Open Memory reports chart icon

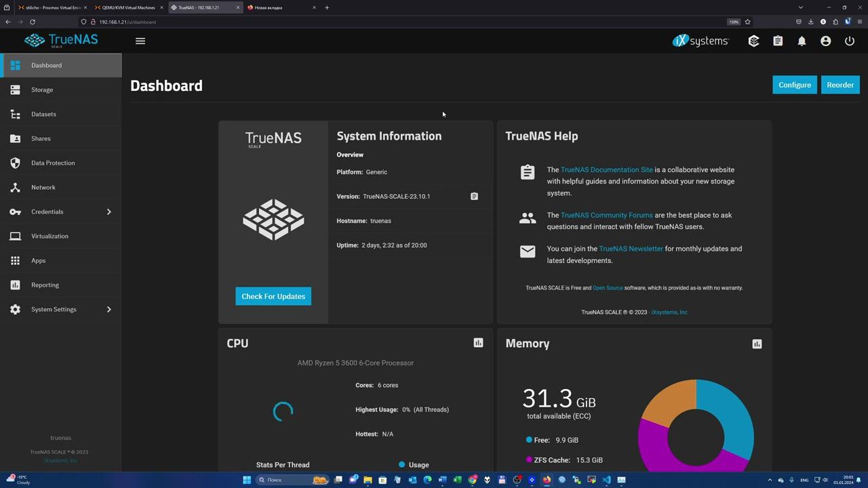pos(757,344)
